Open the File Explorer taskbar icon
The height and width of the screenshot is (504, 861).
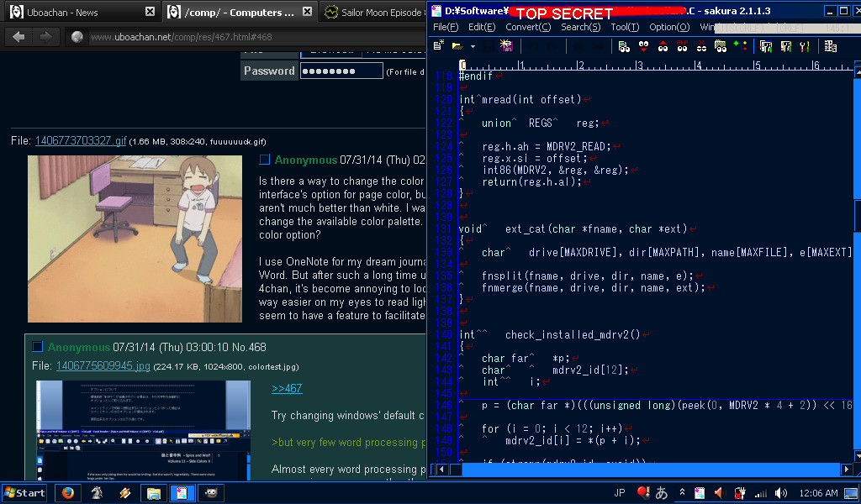click(x=154, y=492)
